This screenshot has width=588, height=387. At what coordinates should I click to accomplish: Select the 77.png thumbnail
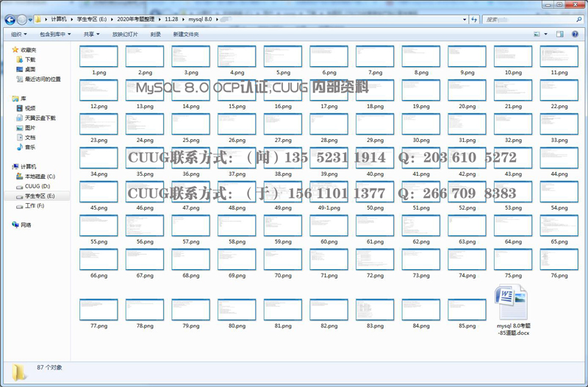(x=98, y=310)
